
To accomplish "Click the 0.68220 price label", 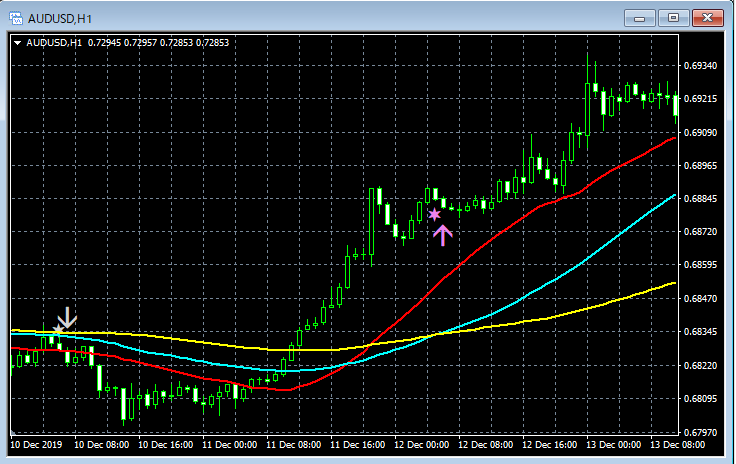I will [x=700, y=365].
